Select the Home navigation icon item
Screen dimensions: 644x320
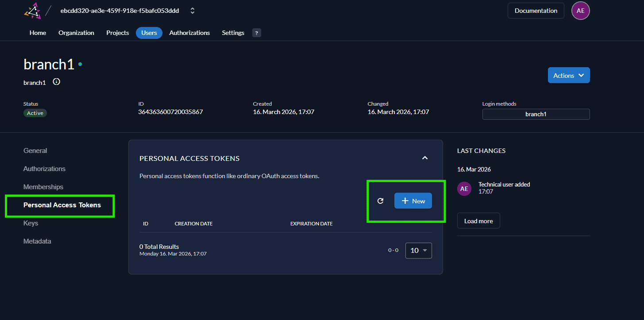click(x=38, y=32)
